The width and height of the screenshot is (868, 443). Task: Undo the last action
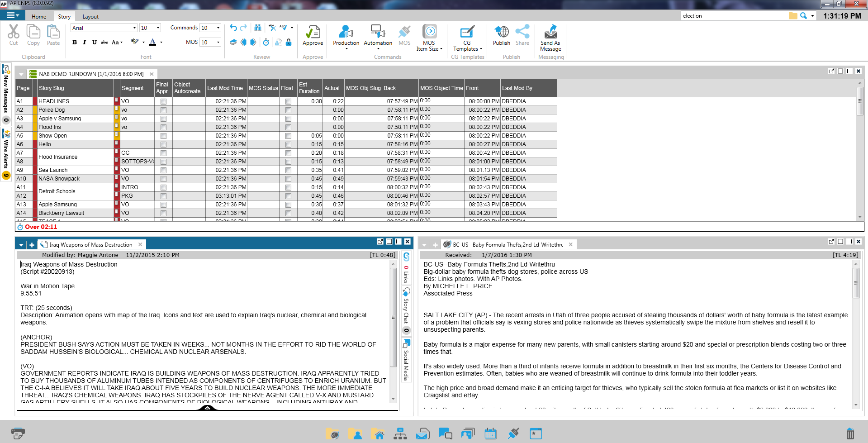233,28
